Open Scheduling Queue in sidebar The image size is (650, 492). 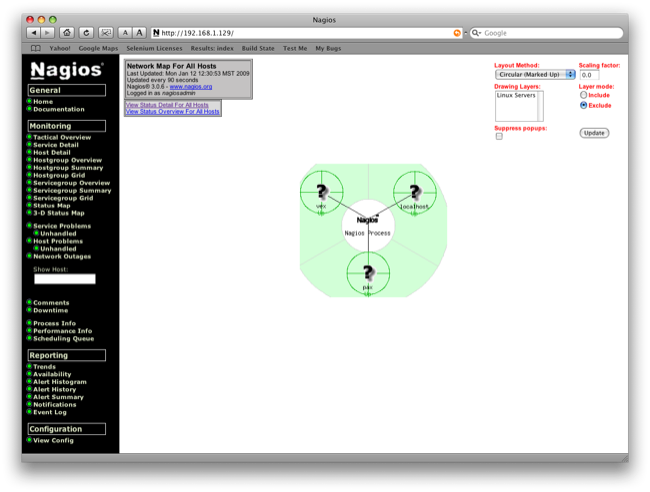pos(64,339)
